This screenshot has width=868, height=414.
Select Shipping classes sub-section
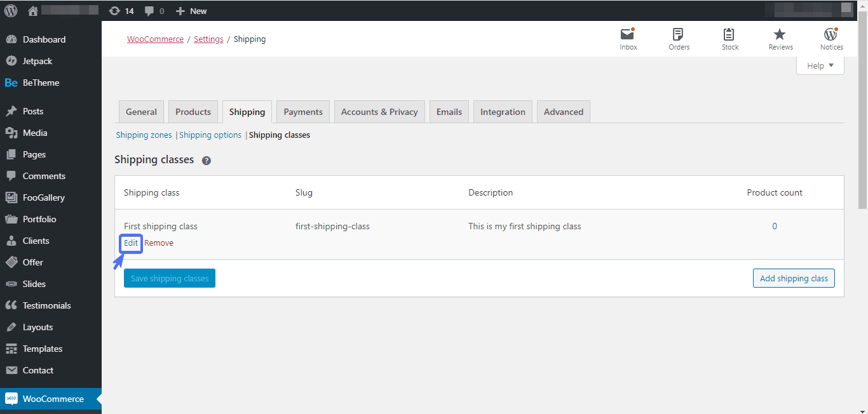[x=280, y=135]
